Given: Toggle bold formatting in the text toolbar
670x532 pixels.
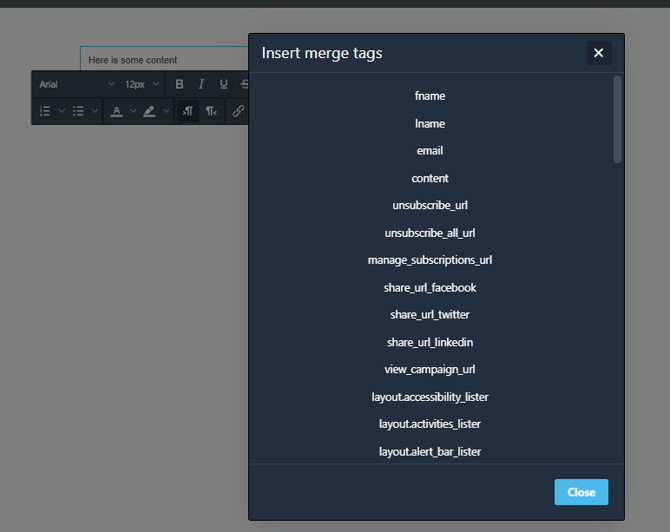Looking at the screenshot, I should (180, 85).
